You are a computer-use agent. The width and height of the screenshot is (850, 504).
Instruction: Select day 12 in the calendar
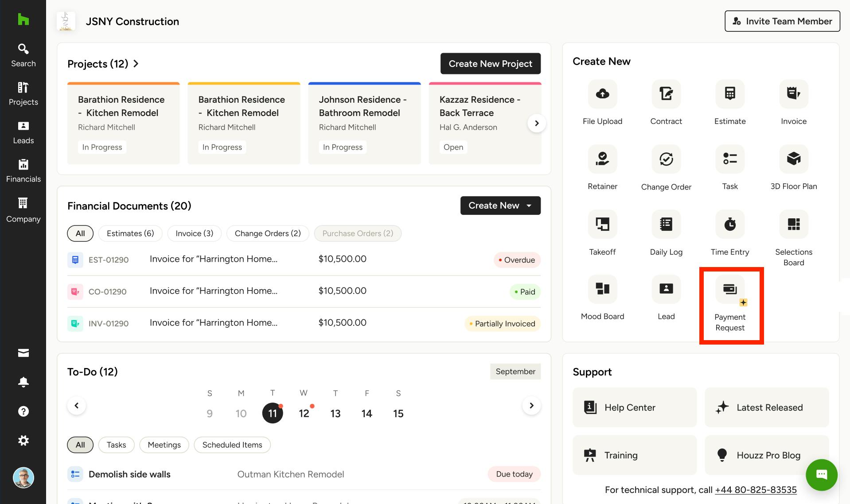point(304,413)
